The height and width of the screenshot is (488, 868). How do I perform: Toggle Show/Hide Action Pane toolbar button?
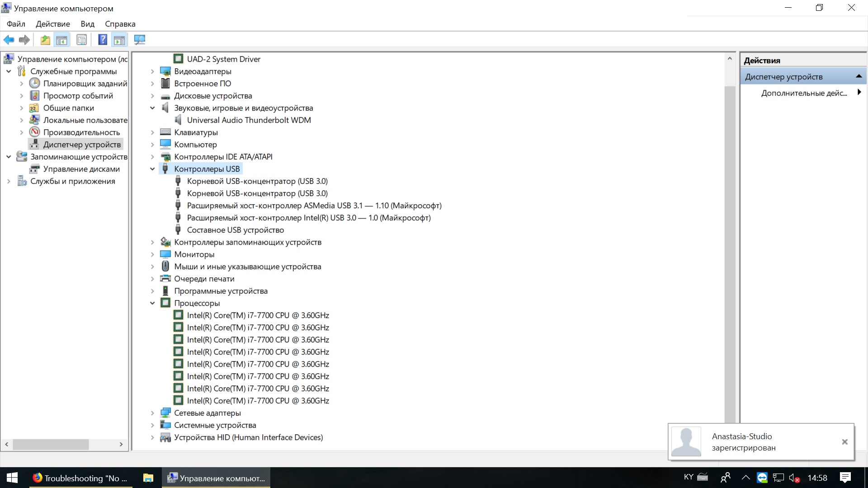(119, 40)
